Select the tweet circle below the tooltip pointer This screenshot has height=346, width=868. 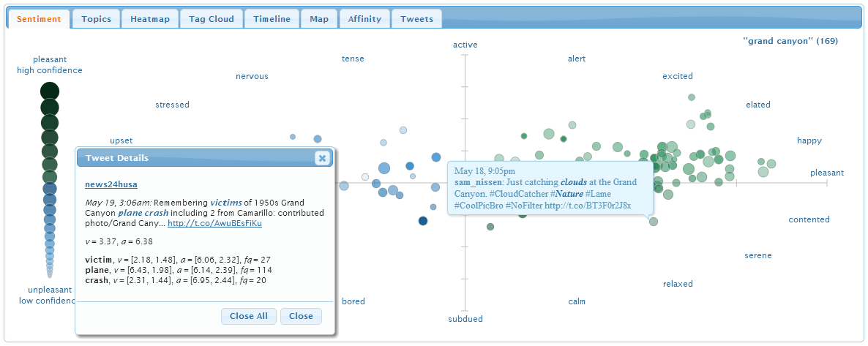tap(654, 222)
